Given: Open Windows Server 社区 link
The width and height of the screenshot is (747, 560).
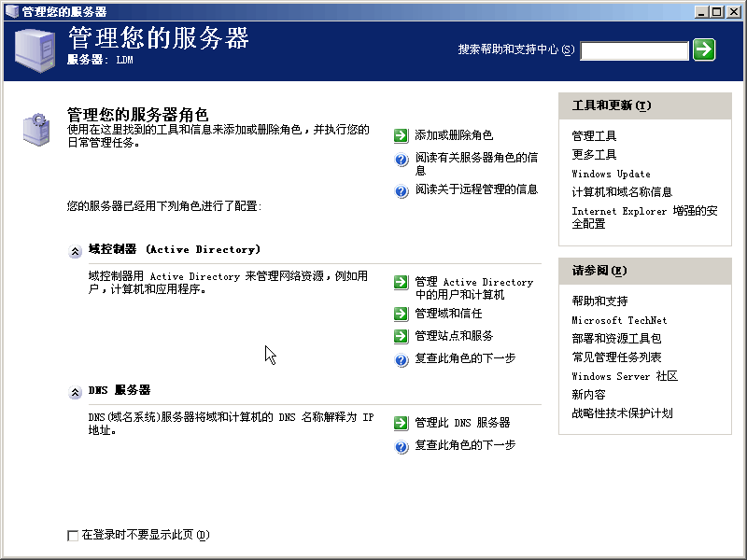Looking at the screenshot, I should (x=625, y=376).
